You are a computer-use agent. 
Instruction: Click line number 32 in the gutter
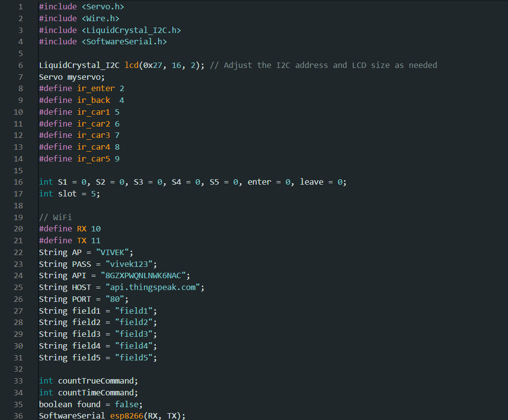click(18, 369)
